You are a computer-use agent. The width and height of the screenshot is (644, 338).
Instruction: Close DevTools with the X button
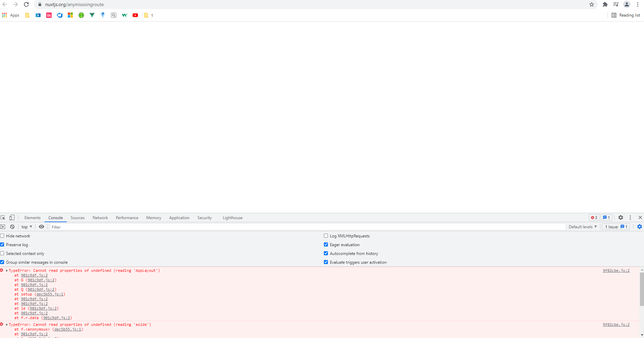pos(640,218)
